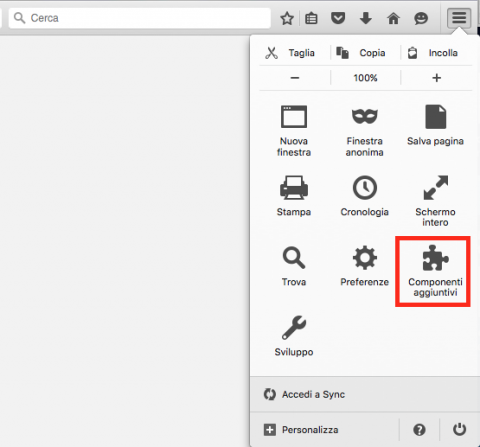Open Preferenze settings gear
Screen dimensions: 480x447
click(365, 266)
